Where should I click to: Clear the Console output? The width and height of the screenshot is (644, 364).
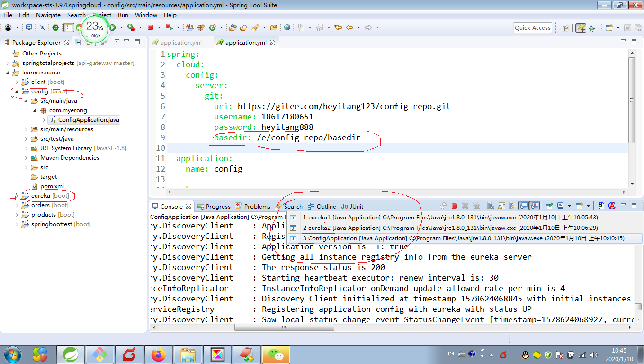pyautogui.click(x=491, y=206)
